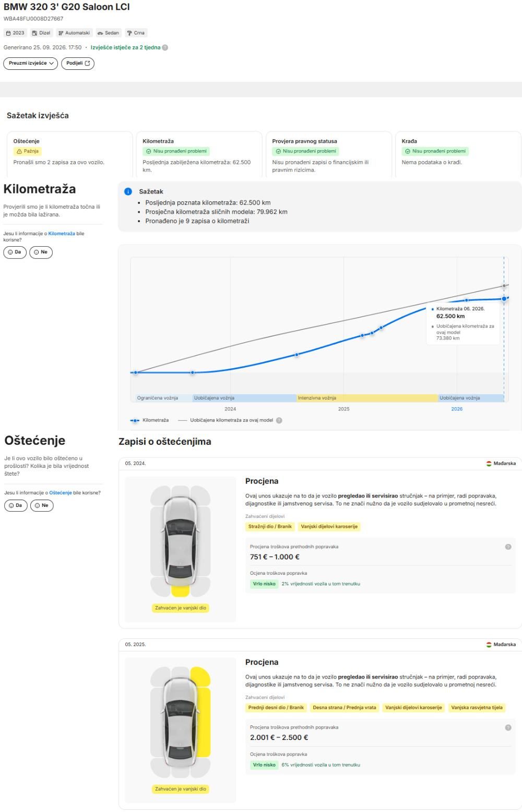Screen dimensions: 522x812
Task: Click the Podijeli share button
Action: (78, 63)
